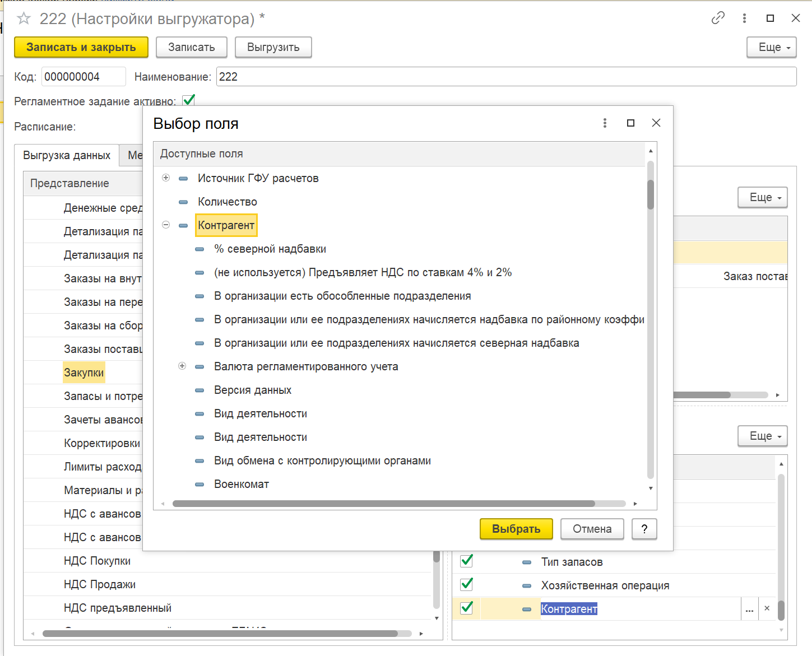The height and width of the screenshot is (656, 812).
Task: Collapse the Контрагент tree node
Action: click(166, 225)
